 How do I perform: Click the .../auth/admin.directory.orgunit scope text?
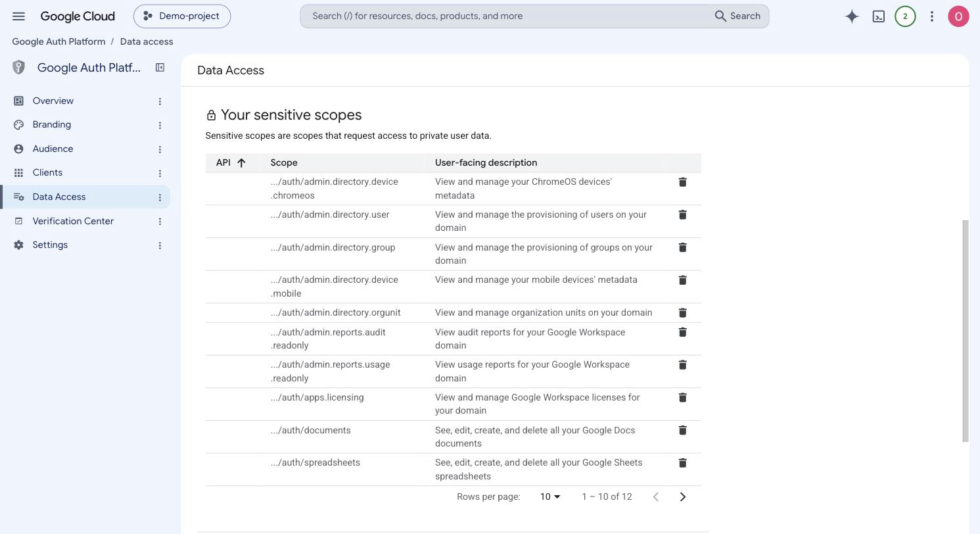pyautogui.click(x=335, y=312)
